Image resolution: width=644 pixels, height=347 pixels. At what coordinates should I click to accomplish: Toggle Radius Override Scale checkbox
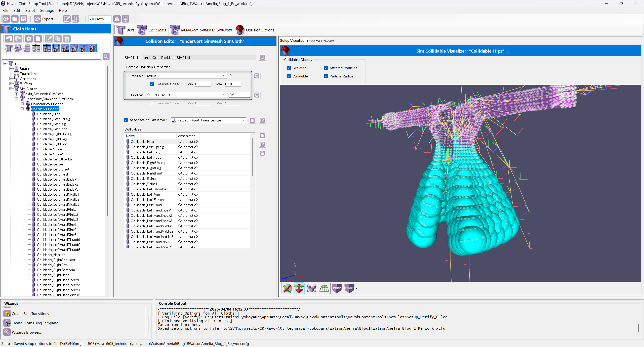(x=152, y=84)
